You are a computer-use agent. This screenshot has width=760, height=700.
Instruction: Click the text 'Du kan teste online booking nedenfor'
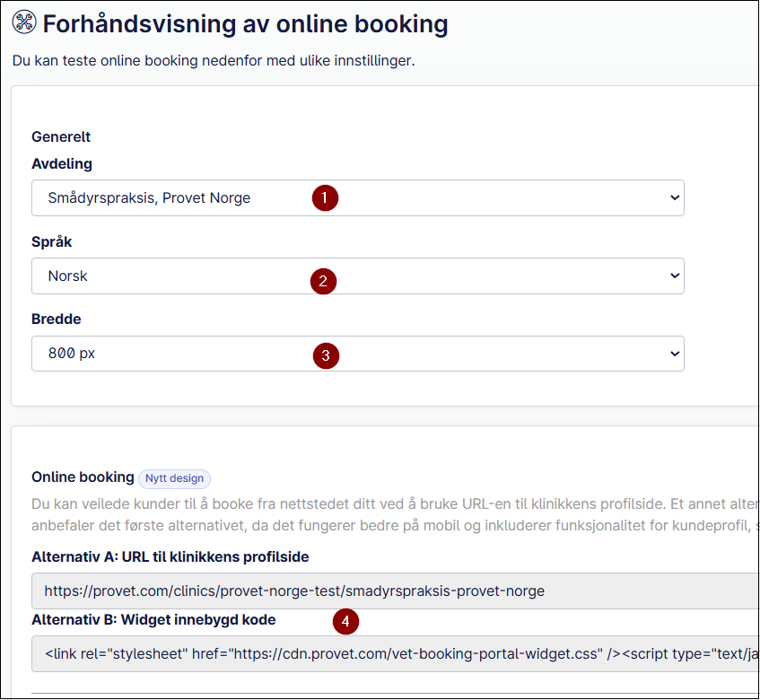[x=138, y=61]
